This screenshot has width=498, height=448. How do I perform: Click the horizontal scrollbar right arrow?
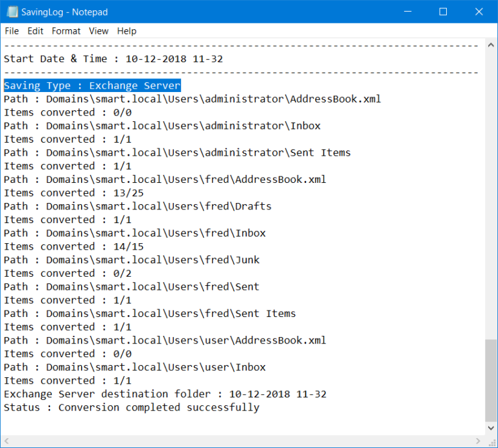click(479, 441)
